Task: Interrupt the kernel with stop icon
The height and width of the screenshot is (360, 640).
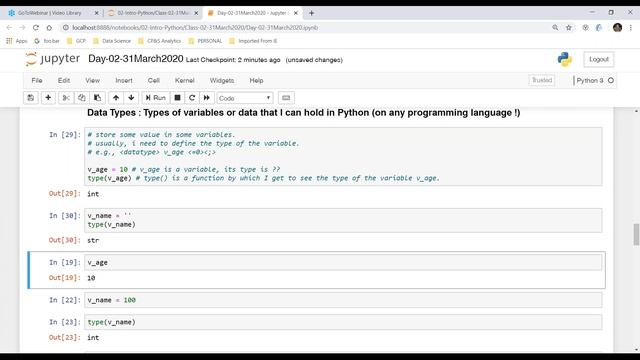Action: [177, 98]
